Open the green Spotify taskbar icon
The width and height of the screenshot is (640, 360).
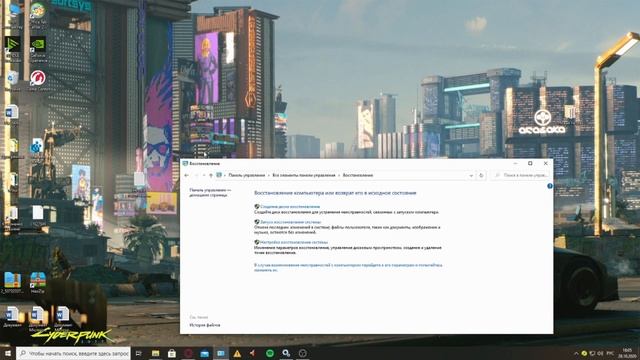click(270, 353)
